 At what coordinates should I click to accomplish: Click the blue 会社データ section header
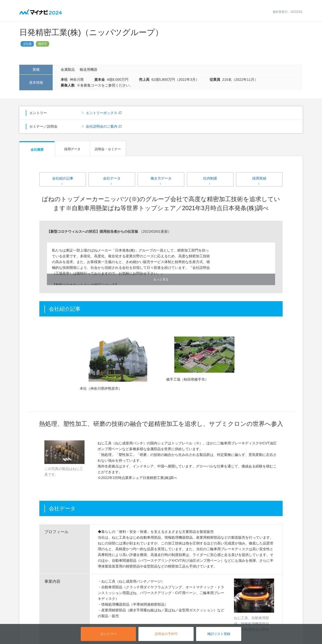(161, 509)
